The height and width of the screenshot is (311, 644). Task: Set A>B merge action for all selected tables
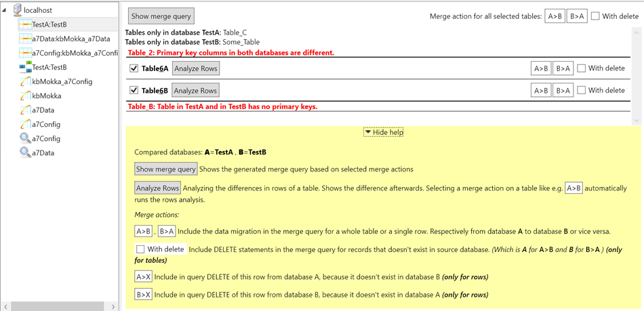point(555,16)
